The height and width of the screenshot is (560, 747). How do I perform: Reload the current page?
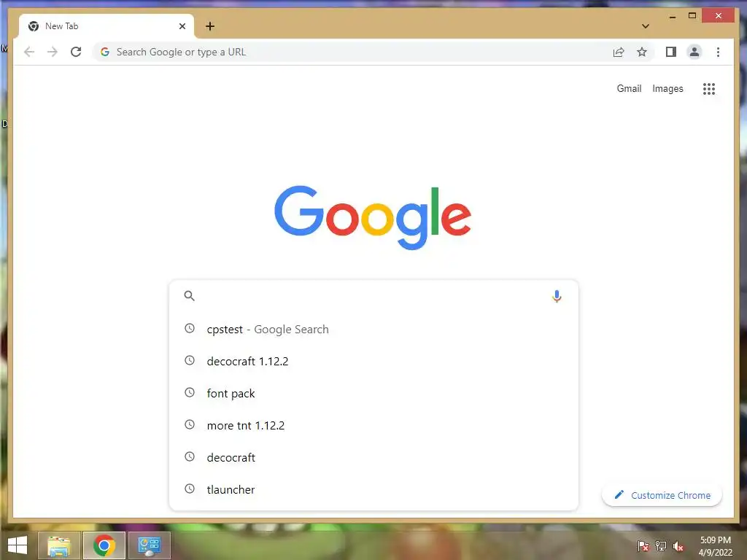coord(76,52)
